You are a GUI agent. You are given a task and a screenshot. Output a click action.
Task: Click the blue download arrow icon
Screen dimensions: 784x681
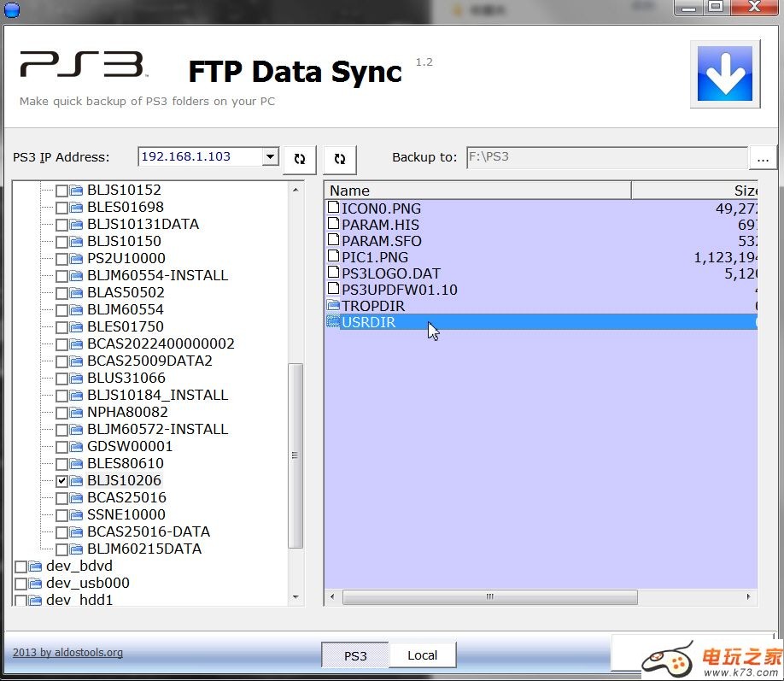[x=725, y=74]
